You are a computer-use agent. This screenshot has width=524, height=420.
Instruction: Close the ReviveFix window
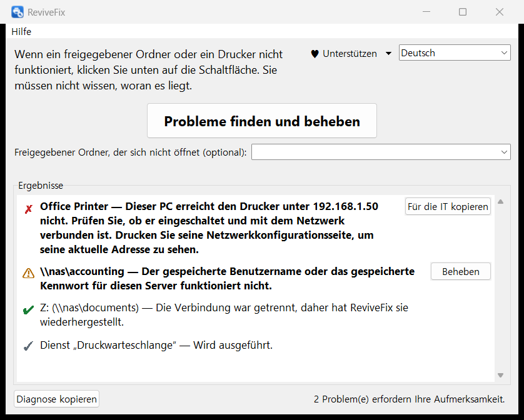[499, 12]
